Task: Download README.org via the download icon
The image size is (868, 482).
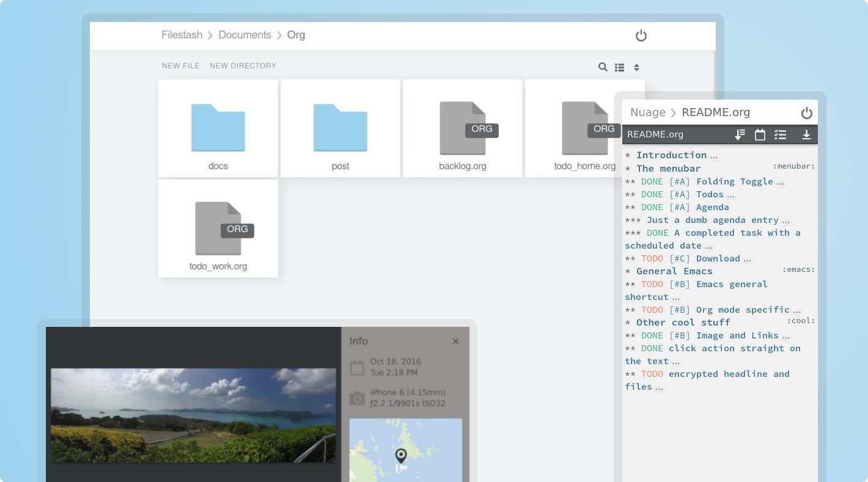Action: tap(806, 134)
